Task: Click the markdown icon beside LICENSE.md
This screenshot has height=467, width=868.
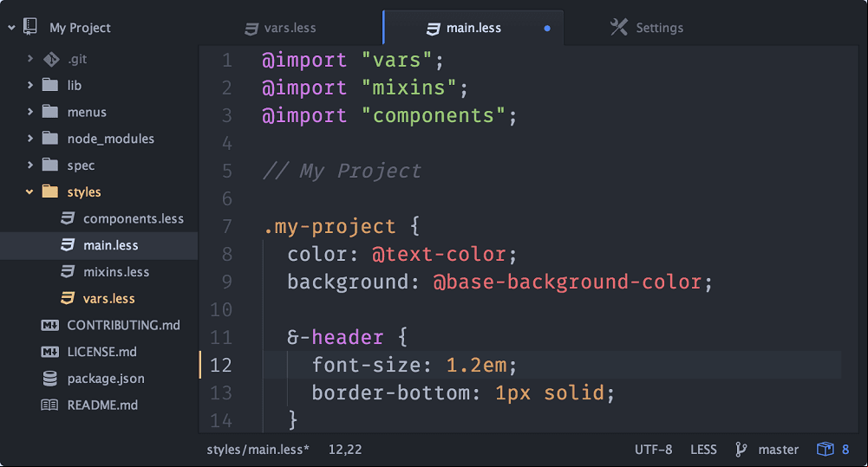Action: (x=49, y=352)
